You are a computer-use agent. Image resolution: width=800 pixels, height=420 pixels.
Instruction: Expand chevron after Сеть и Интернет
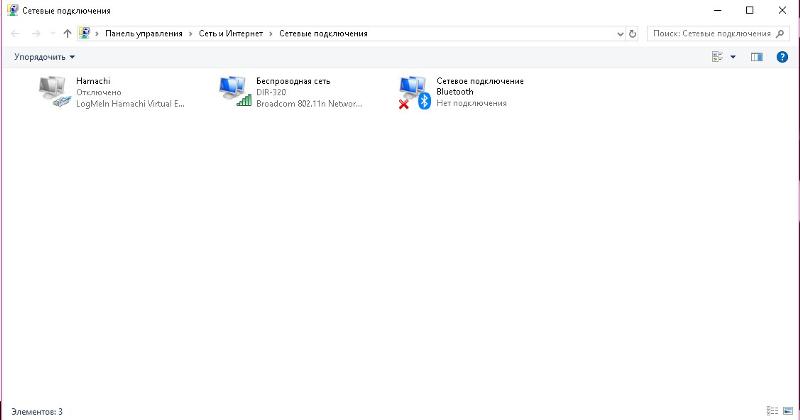(x=271, y=34)
